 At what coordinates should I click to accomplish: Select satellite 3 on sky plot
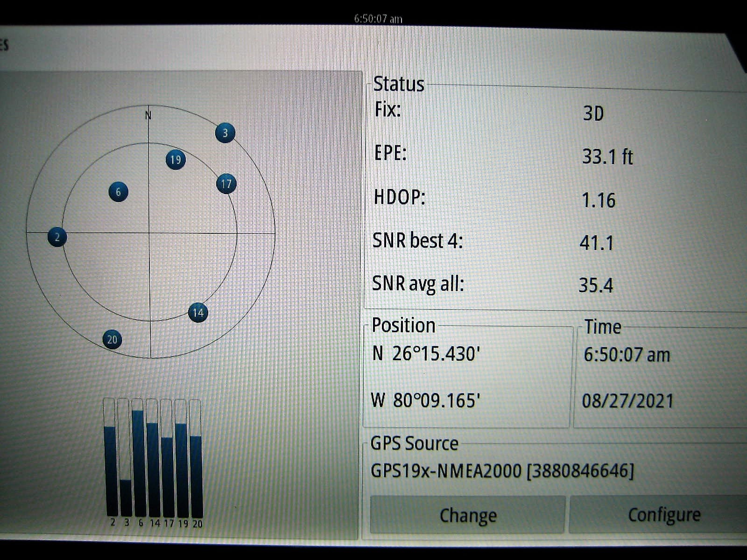(x=225, y=133)
